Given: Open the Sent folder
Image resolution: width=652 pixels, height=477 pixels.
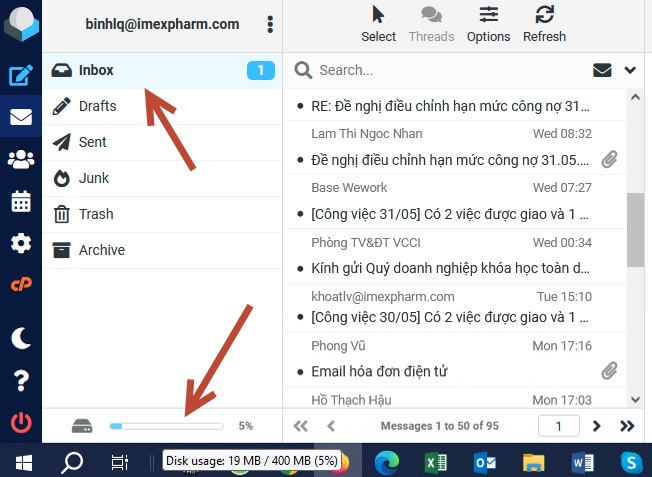Looking at the screenshot, I should pyautogui.click(x=162, y=142).
